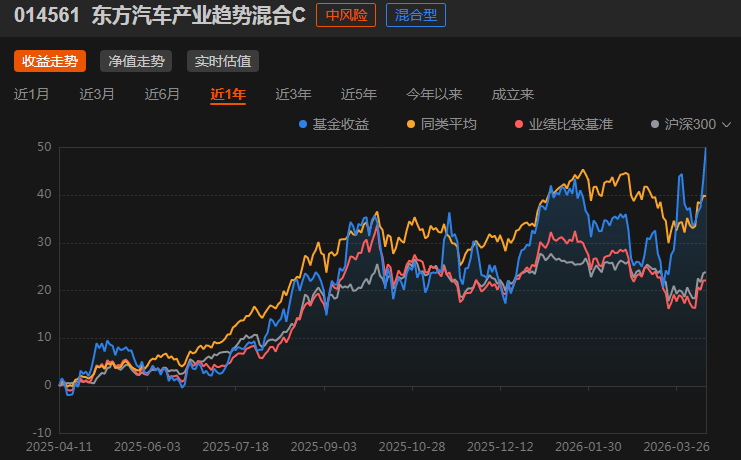Click the 2025-10-28 axis date label
This screenshot has height=460, width=741.
tap(412, 447)
